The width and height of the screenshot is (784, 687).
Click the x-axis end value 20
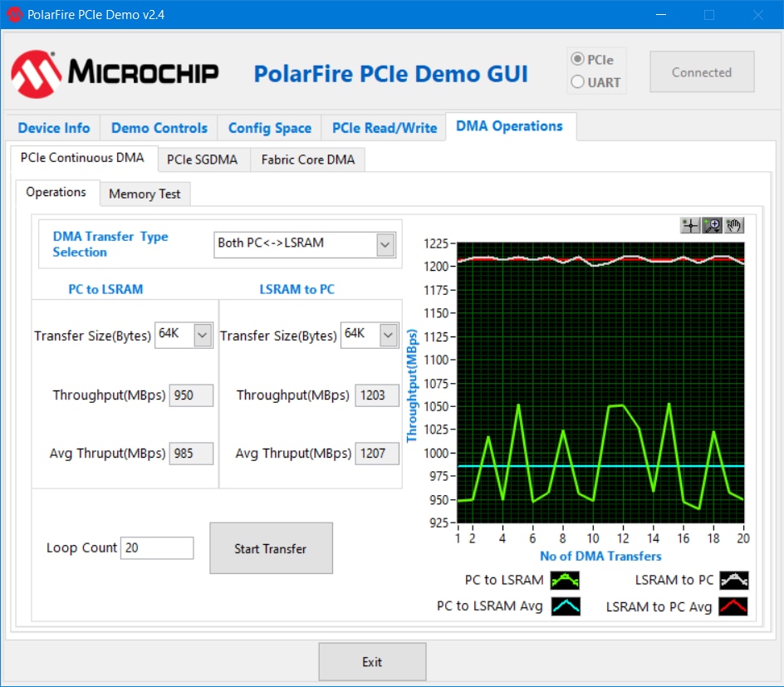[x=743, y=538]
